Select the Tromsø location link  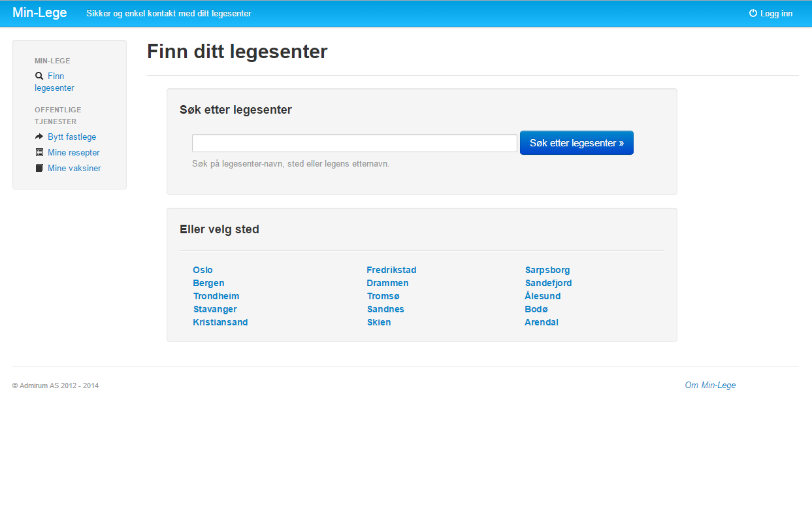[383, 296]
